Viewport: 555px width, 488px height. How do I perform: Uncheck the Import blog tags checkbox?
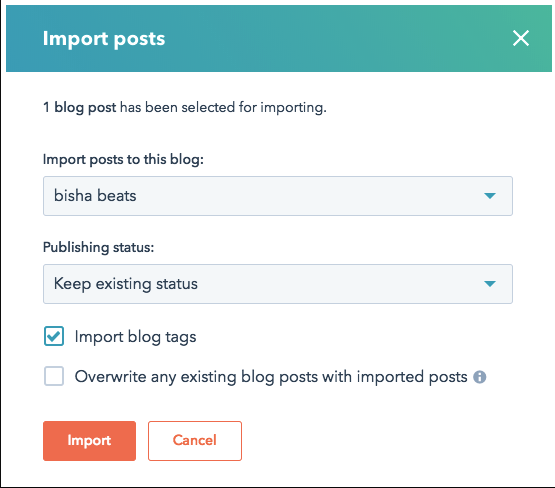(54, 336)
